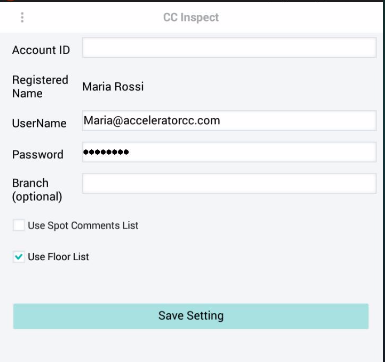Click the UserName label
The width and height of the screenshot is (385, 362).
pos(39,123)
